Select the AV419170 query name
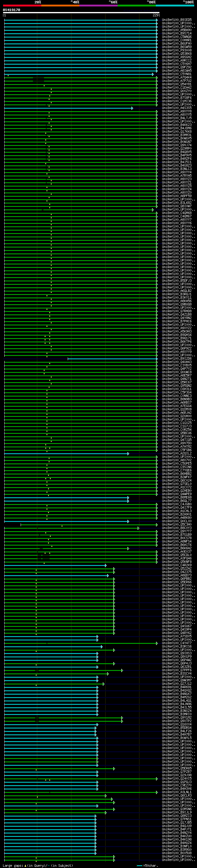Viewport: 197px width, 868px height. pyautogui.click(x=11, y=10)
